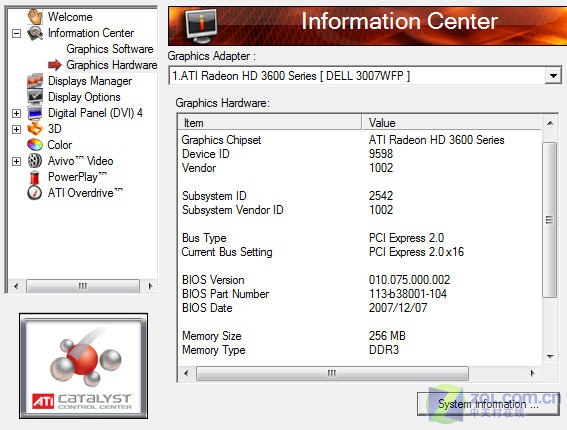Select Graphics Hardware in the tree
This screenshot has width=567, height=430.
111,65
